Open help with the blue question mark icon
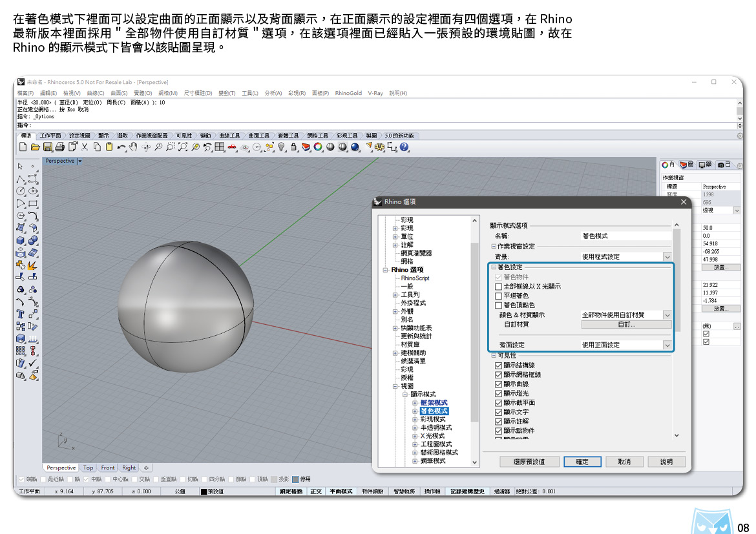The width and height of the screenshot is (756, 534). [404, 147]
